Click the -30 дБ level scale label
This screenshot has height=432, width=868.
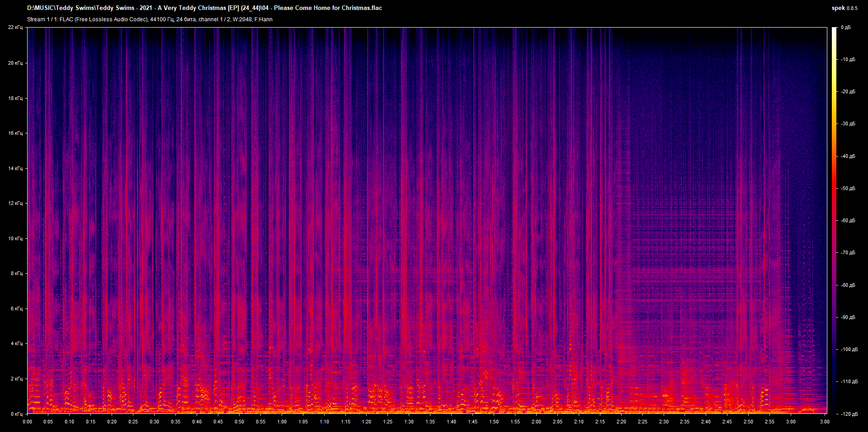pos(848,124)
